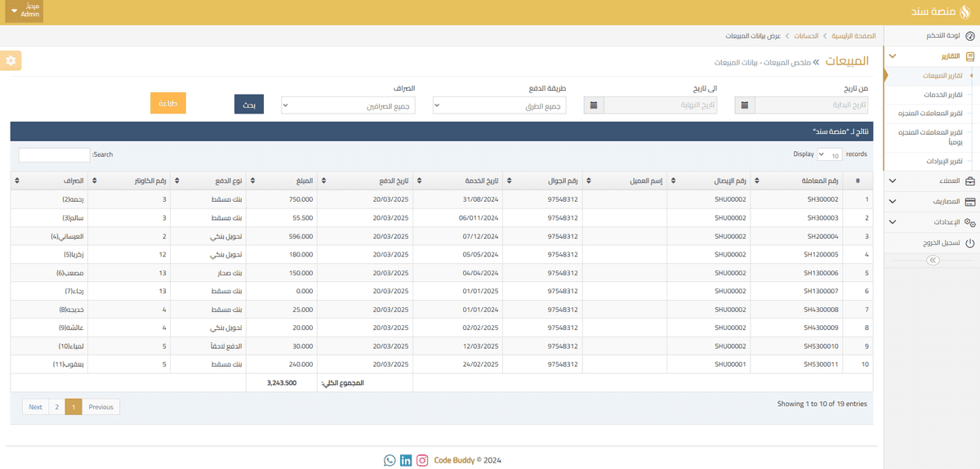Collapse the sidebar with double-arrow icon
Viewport: 980px width, 469px height.
point(932,260)
